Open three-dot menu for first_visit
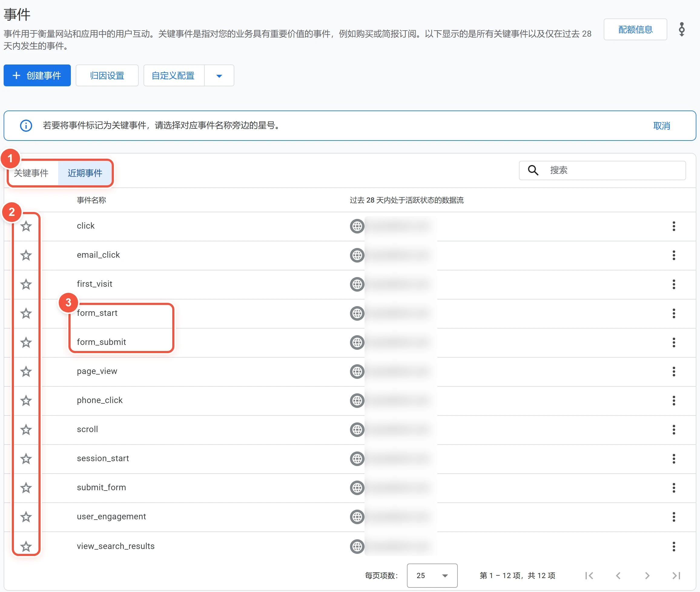The width and height of the screenshot is (700, 592). click(x=673, y=284)
